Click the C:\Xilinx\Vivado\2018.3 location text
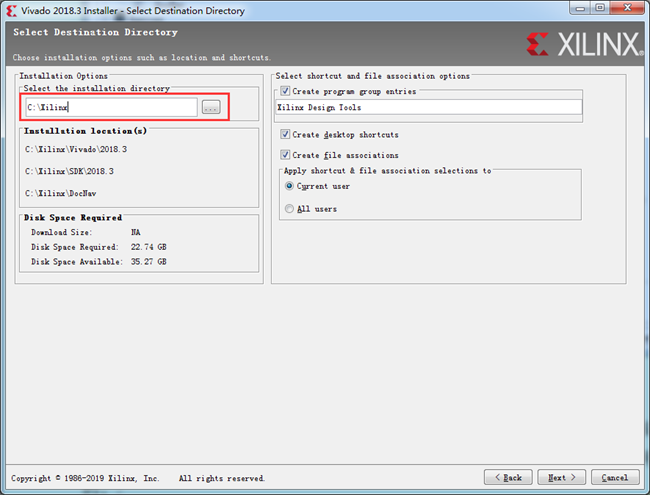 click(x=76, y=149)
